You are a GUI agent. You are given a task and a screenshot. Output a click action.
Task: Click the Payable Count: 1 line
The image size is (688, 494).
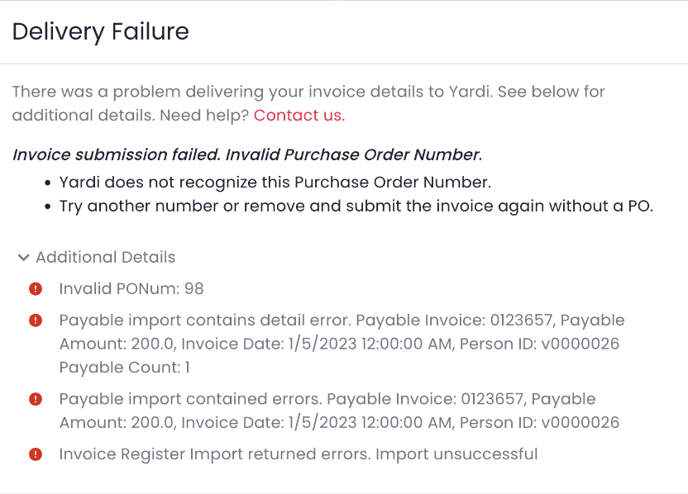point(125,368)
